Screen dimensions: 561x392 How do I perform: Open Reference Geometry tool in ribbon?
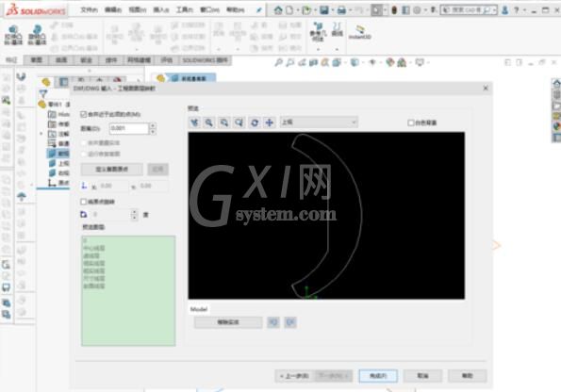click(318, 31)
